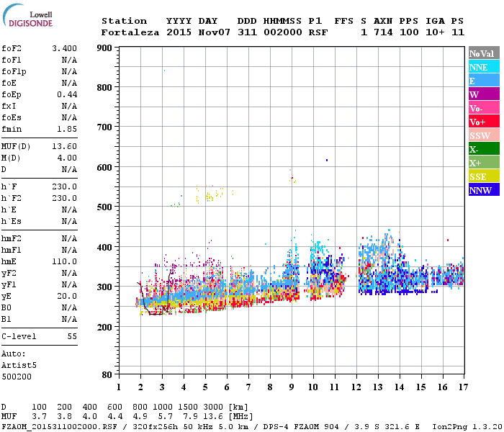Click day number 311 in header
504x432 pixels.
(247, 32)
